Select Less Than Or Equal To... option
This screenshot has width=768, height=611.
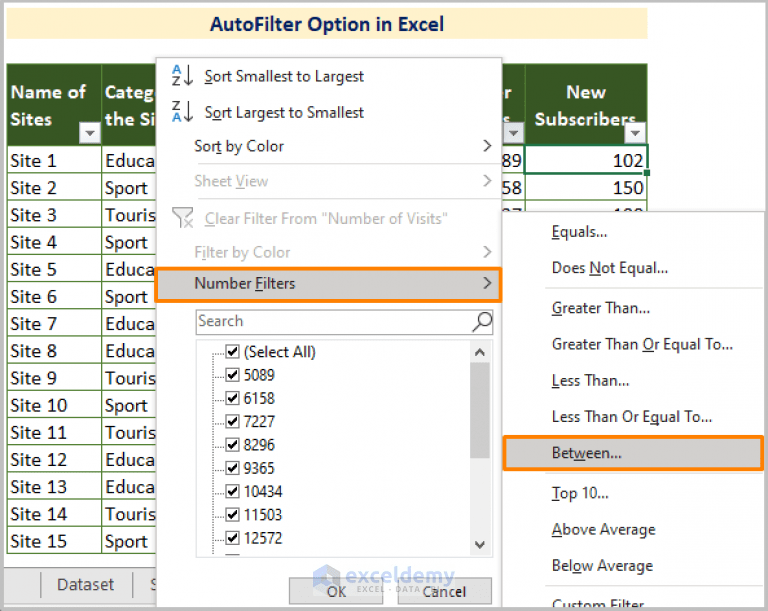632,417
